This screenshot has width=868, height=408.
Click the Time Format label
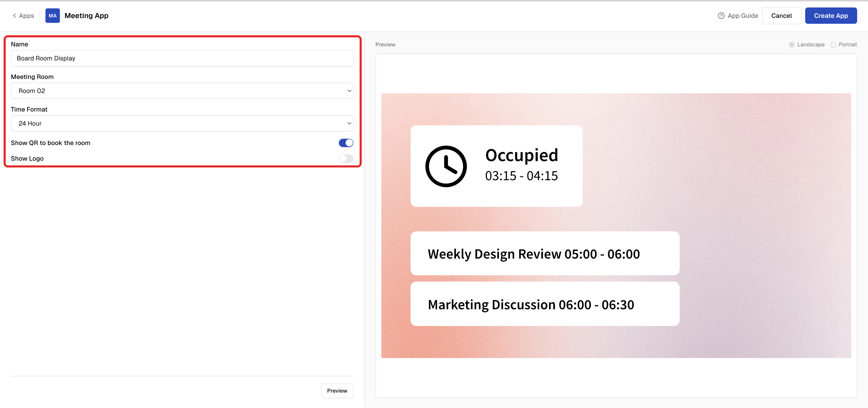29,109
